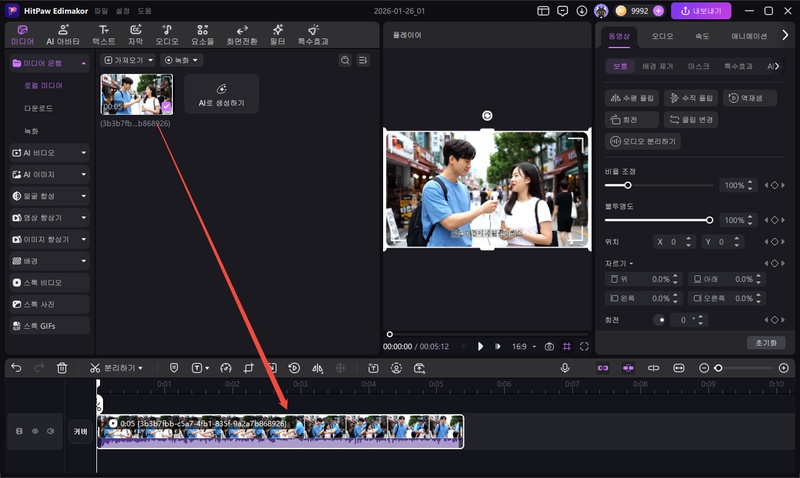This screenshot has height=478, width=800.
Task: Click the 오디오 분리하기 button
Action: point(643,141)
